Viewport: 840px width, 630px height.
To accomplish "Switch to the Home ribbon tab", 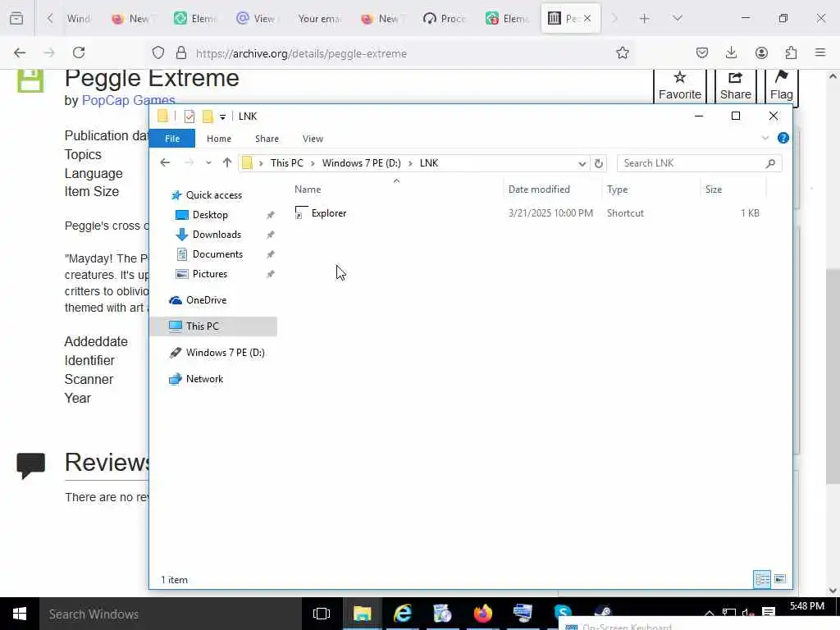I will tap(218, 138).
